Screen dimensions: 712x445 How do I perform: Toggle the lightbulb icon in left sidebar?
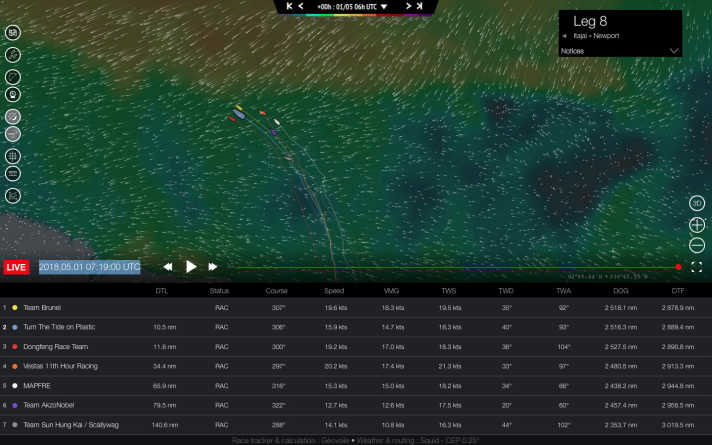tap(14, 95)
